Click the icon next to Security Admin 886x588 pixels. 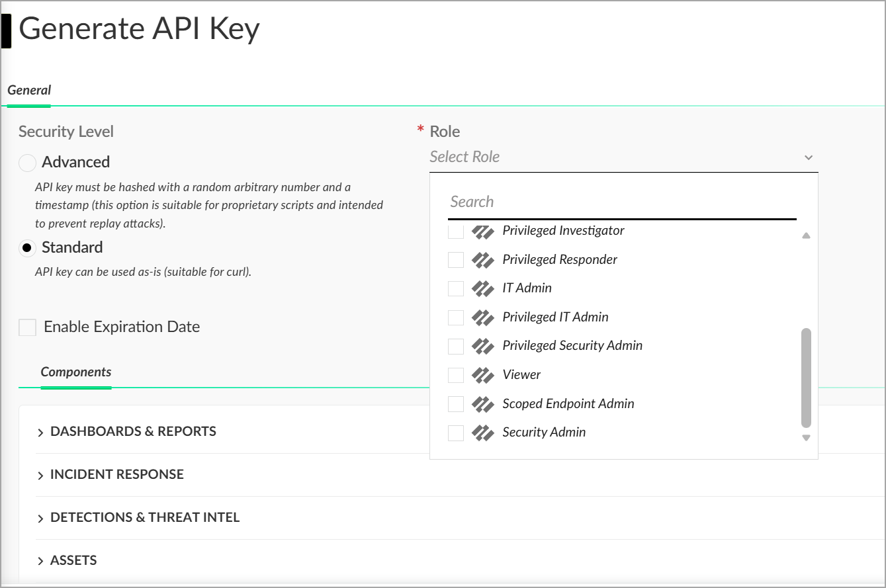(x=483, y=433)
